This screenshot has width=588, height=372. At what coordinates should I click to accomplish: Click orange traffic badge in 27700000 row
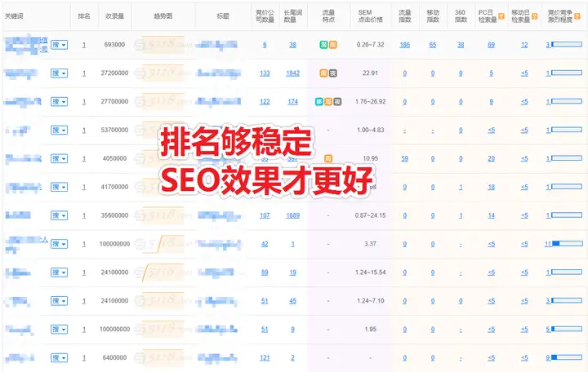328,101
